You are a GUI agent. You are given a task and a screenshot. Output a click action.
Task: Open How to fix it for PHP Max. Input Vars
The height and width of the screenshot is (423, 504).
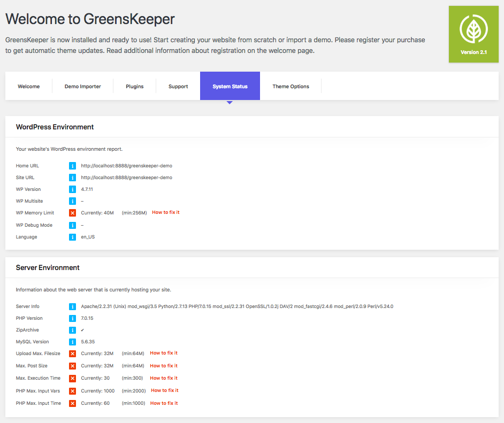coord(165,390)
